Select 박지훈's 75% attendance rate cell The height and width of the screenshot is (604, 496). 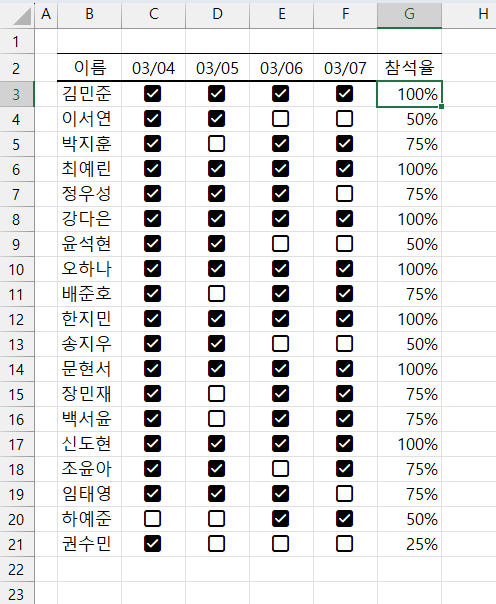tap(409, 144)
